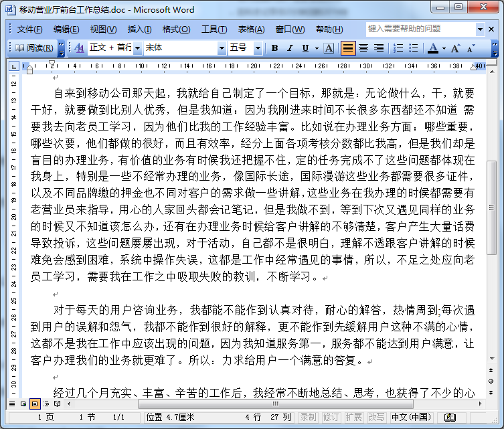
Task: Click vertical scrollbar up arrow
Action: click(x=492, y=72)
